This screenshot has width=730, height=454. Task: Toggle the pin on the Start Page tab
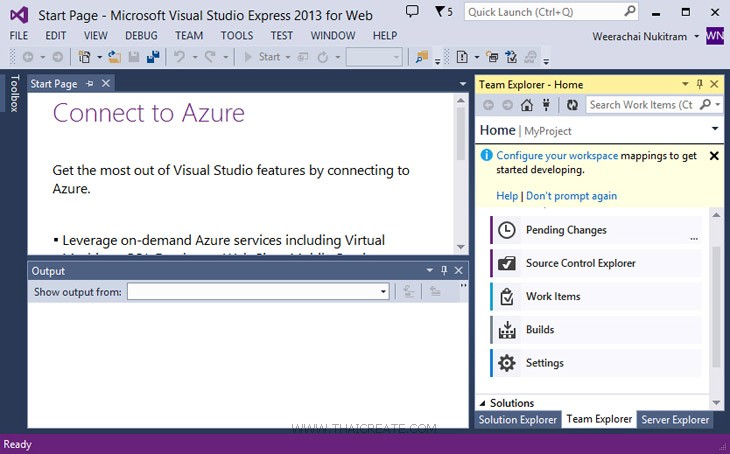[90, 84]
